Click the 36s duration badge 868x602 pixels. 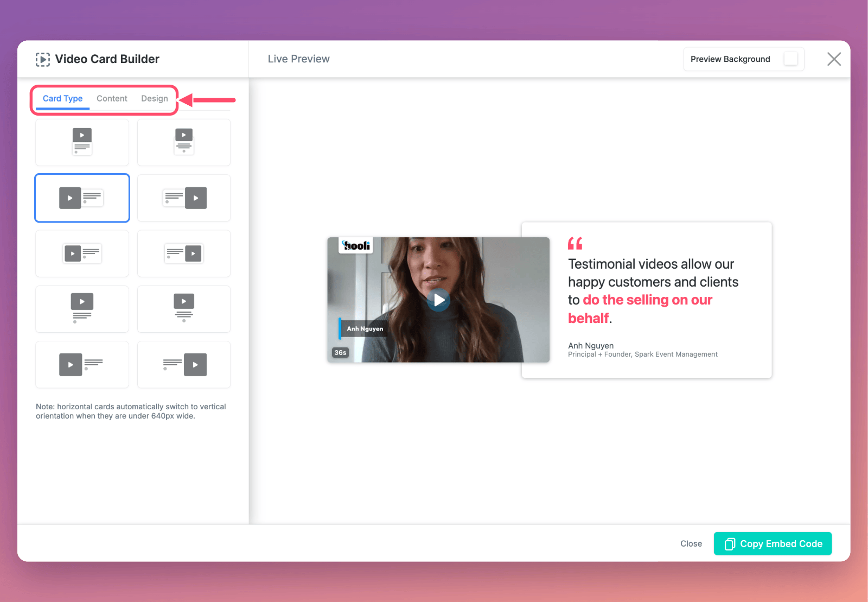click(x=340, y=352)
